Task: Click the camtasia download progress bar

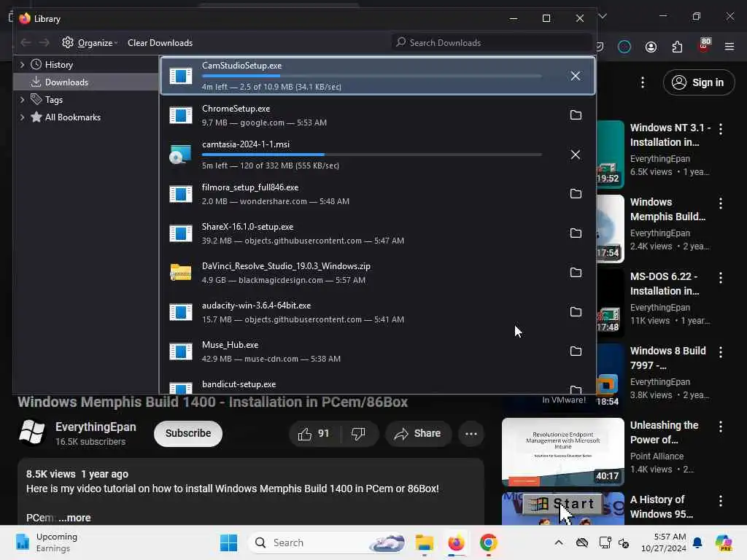Action: (371, 155)
